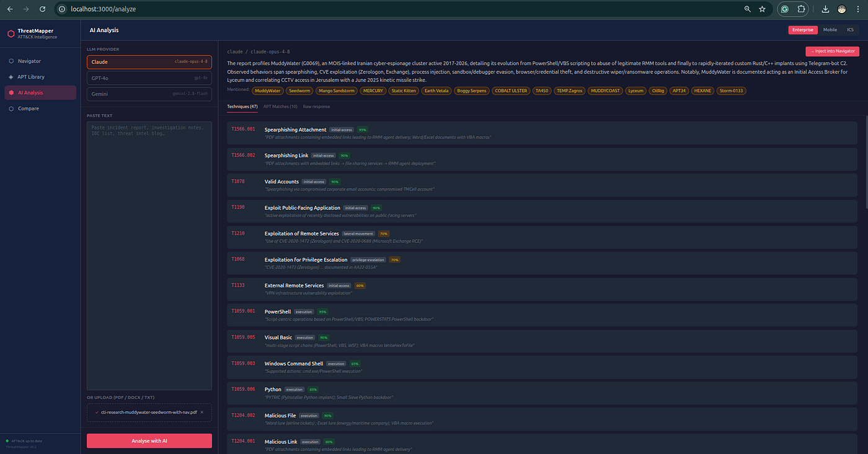This screenshot has width=868, height=454.
Task: Click the Storm-0133 mentioned tag
Action: point(731,90)
